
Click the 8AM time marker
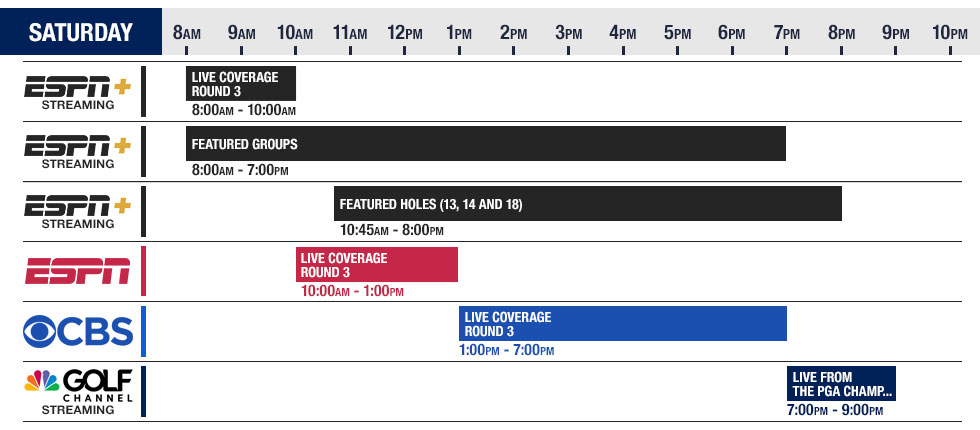pyautogui.click(x=187, y=33)
